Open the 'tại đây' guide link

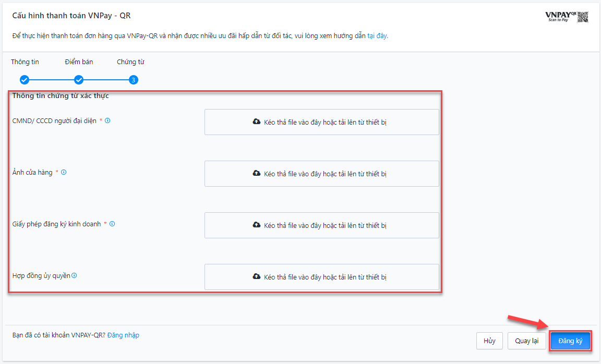pyautogui.click(x=378, y=35)
